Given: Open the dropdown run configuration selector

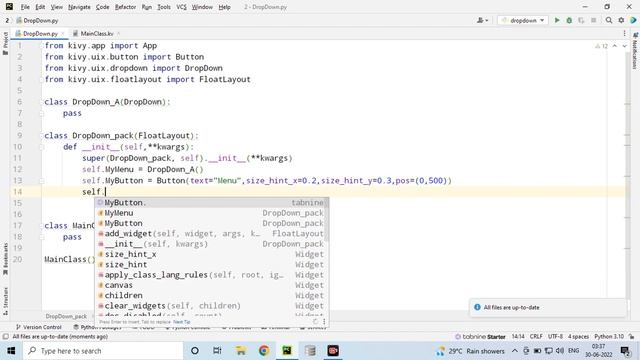Looking at the screenshot, I should point(522,20).
